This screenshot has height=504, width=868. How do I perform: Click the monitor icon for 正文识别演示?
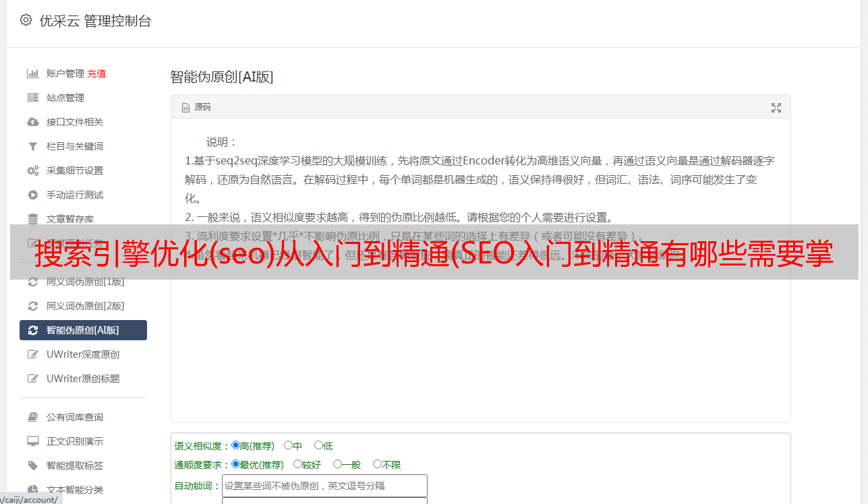32,441
